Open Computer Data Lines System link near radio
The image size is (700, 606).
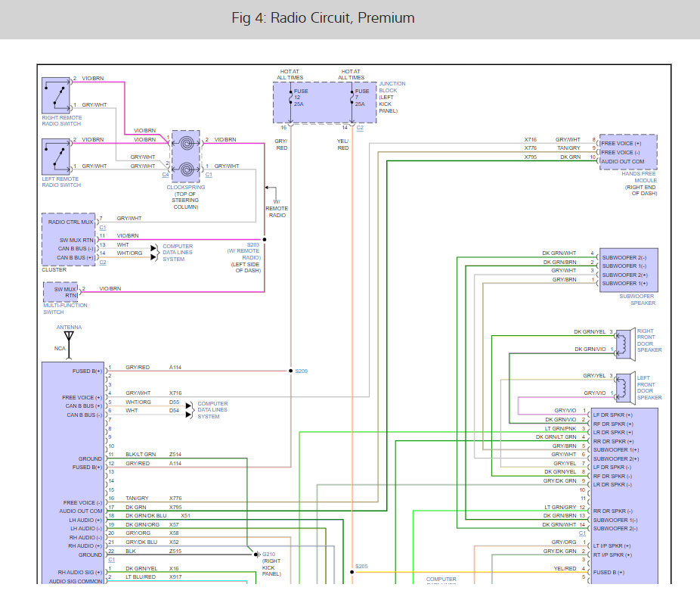pyautogui.click(x=212, y=410)
